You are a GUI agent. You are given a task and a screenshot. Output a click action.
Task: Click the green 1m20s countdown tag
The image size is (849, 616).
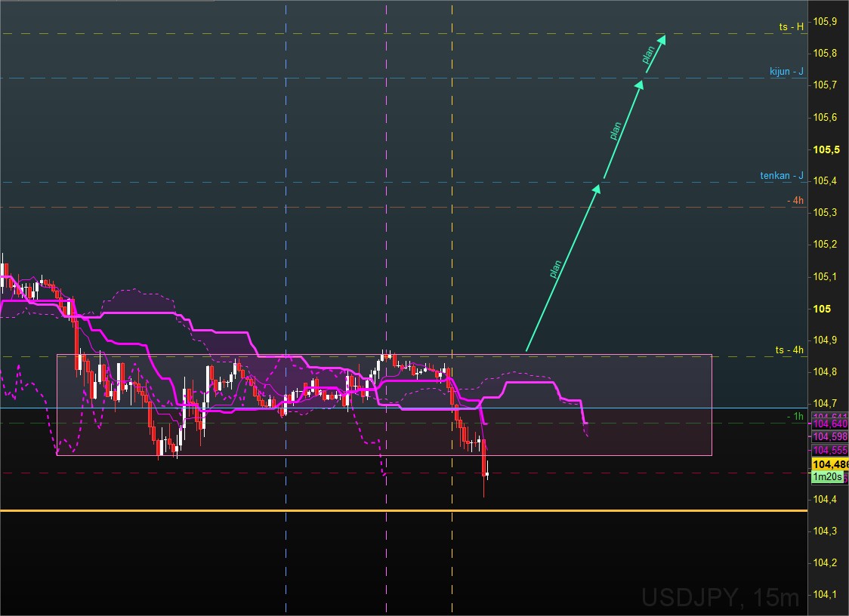(827, 477)
